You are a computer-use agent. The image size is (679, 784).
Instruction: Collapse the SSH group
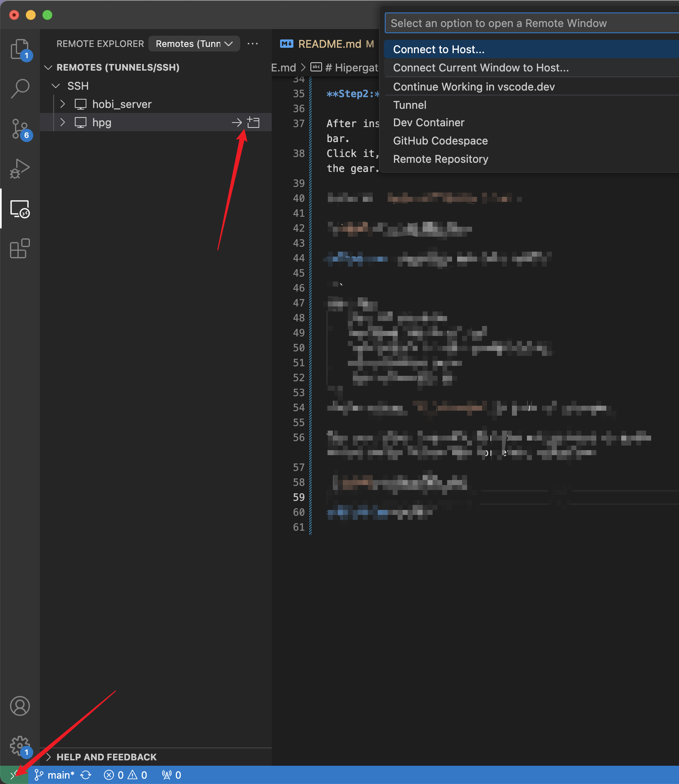(56, 86)
